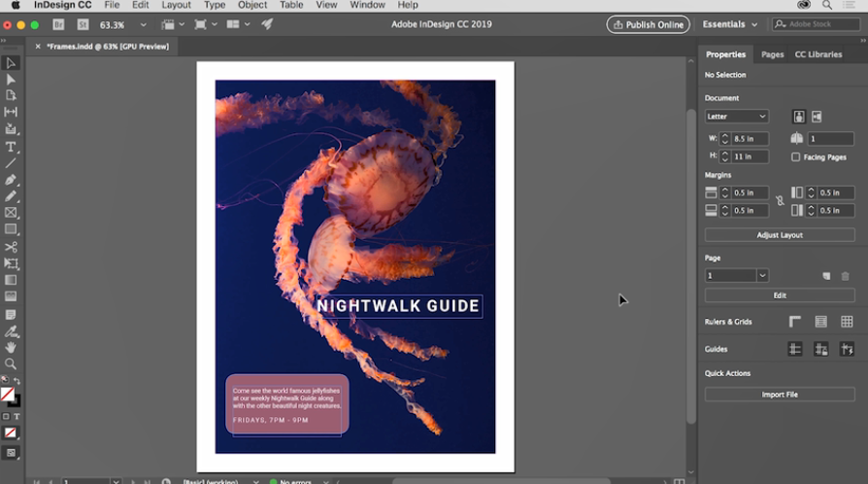Image resolution: width=868 pixels, height=484 pixels.
Task: Switch to the CC Libraries tab
Action: coord(818,54)
